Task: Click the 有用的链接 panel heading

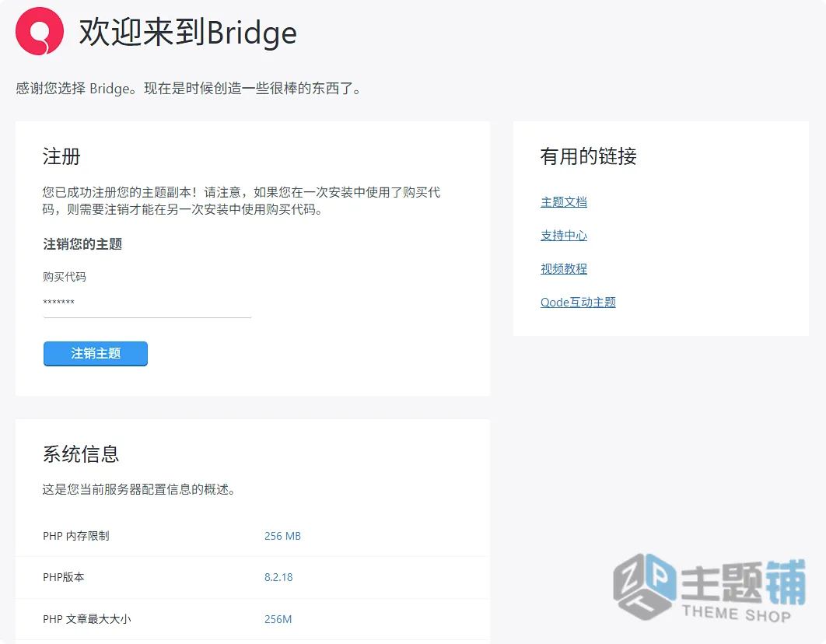Action: [x=589, y=156]
